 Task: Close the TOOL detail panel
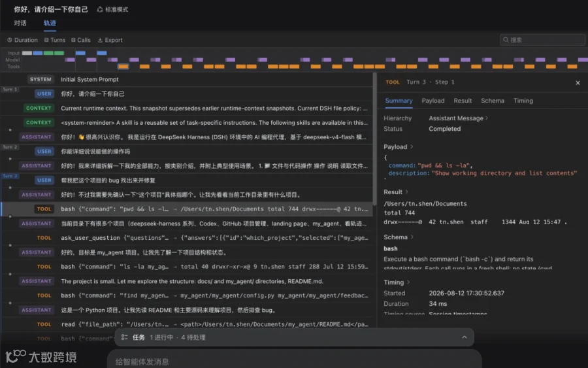click(578, 82)
